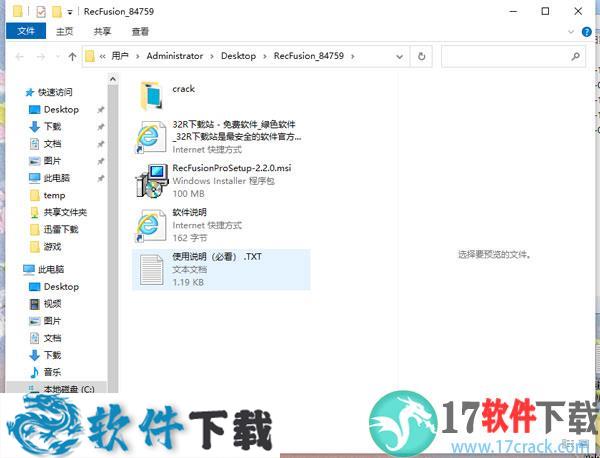Click the search magnifier icon
Viewport: 600px width, 458px height.
pyautogui.click(x=575, y=57)
